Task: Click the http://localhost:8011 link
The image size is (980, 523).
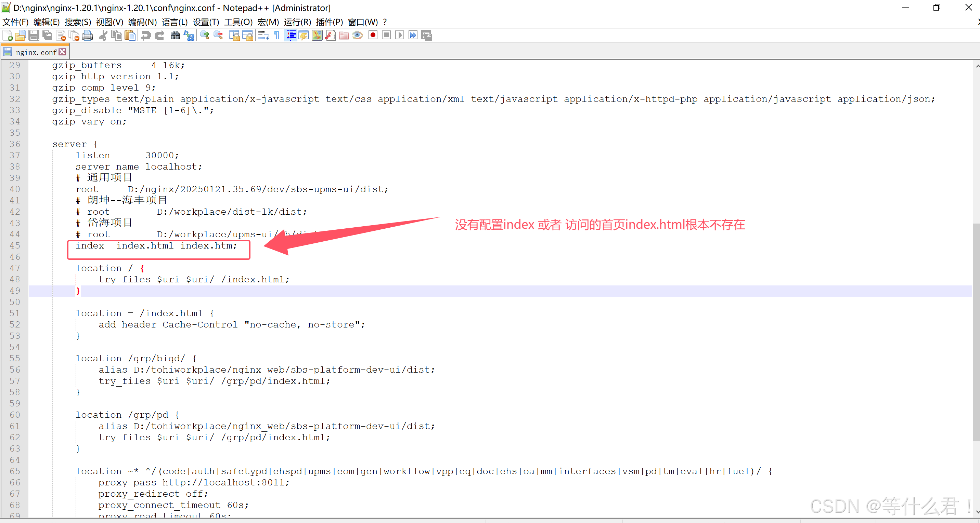Action: click(x=226, y=482)
